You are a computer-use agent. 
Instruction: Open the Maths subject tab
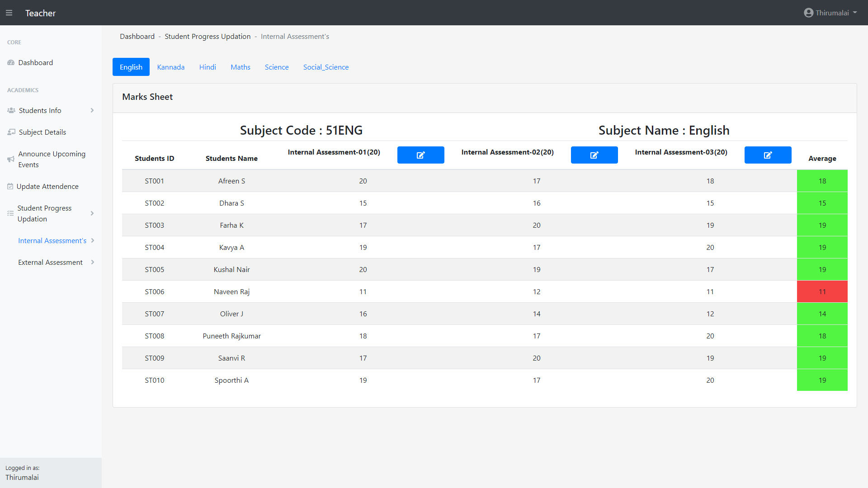coord(240,67)
